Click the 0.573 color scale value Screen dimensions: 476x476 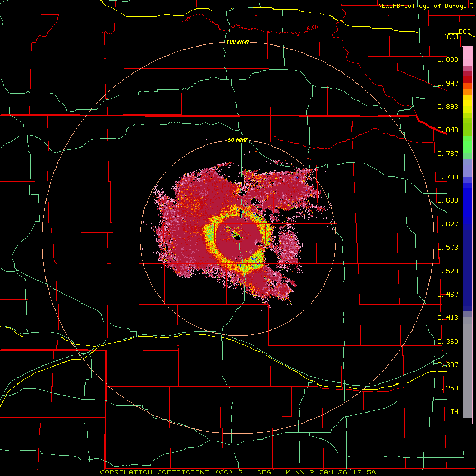(448, 248)
